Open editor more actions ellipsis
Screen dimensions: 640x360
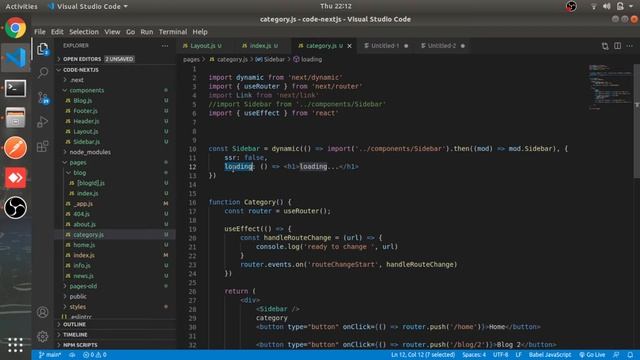[630, 46]
